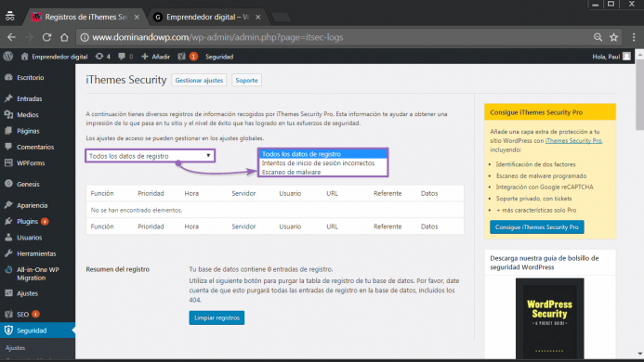Click the vertical page scrollbar

point(639,95)
